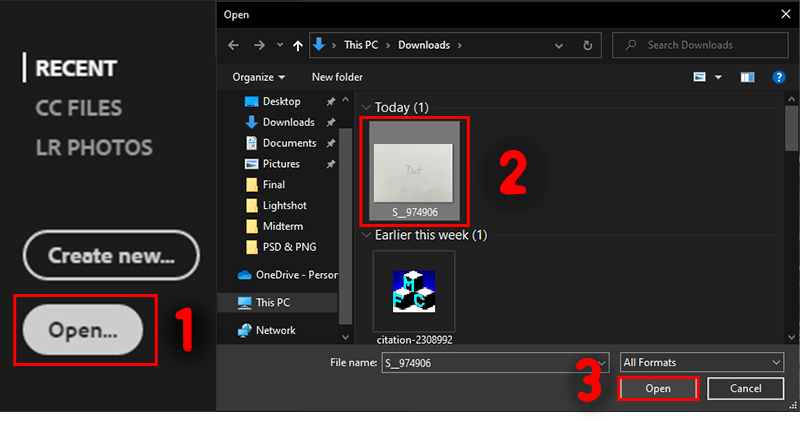The width and height of the screenshot is (800, 421).
Task: Collapse the Today (1) group
Action: click(366, 108)
